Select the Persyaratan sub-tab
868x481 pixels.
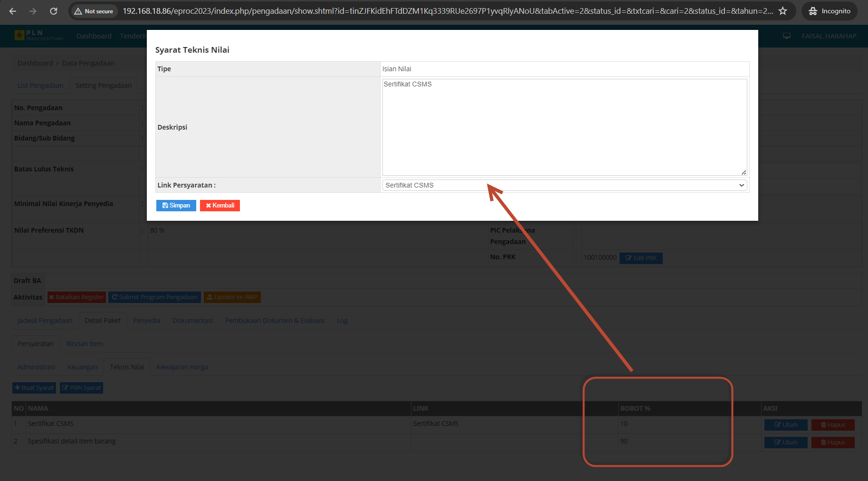click(36, 344)
